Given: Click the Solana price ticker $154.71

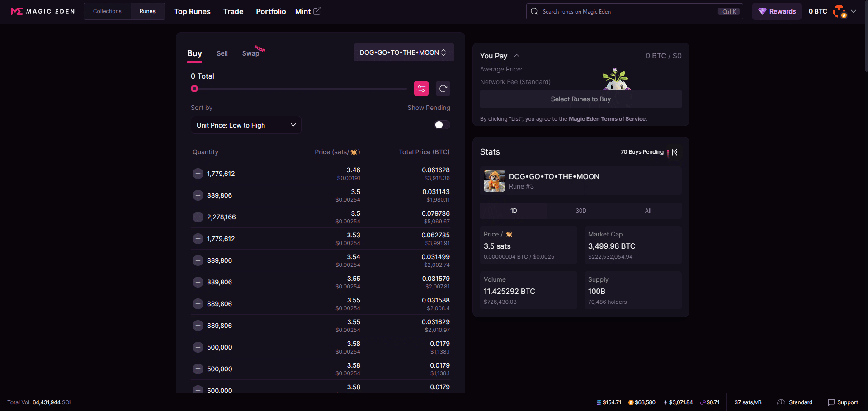Looking at the screenshot, I should pos(609,402).
